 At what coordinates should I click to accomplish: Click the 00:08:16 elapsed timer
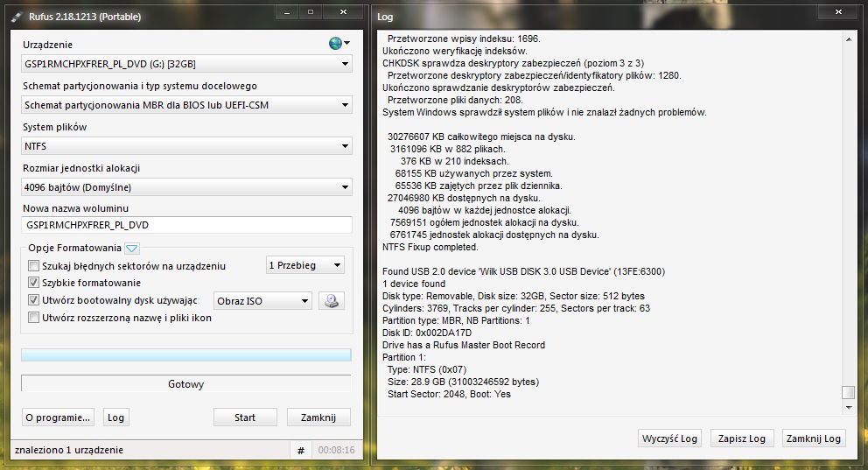[x=337, y=450]
